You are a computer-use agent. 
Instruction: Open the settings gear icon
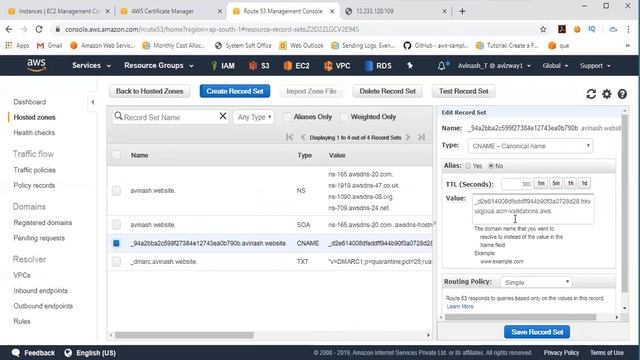607,94
